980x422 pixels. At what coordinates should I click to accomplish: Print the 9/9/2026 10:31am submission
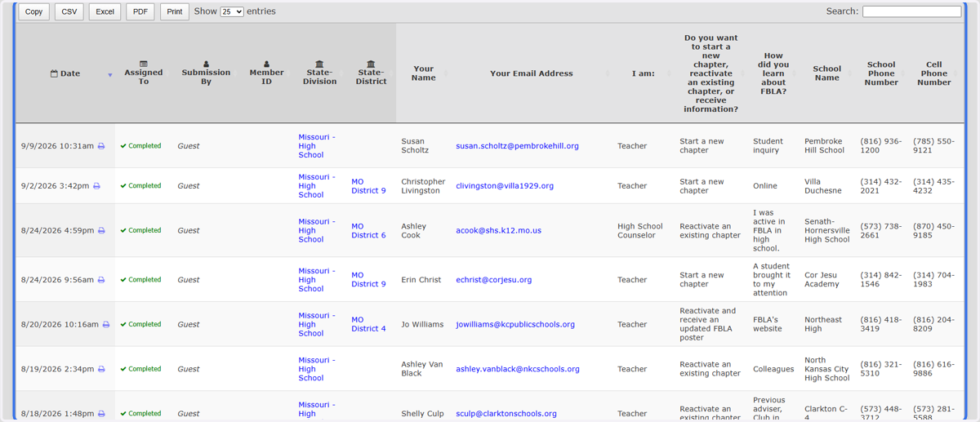click(x=101, y=146)
